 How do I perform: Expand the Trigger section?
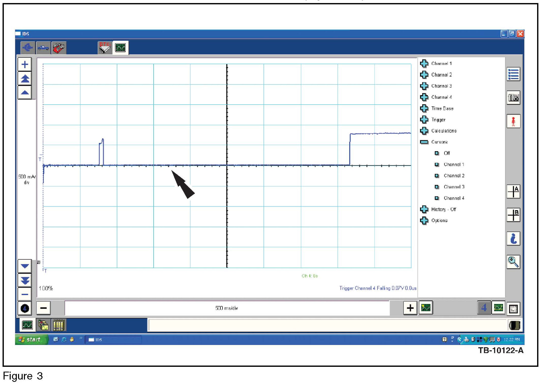click(424, 120)
